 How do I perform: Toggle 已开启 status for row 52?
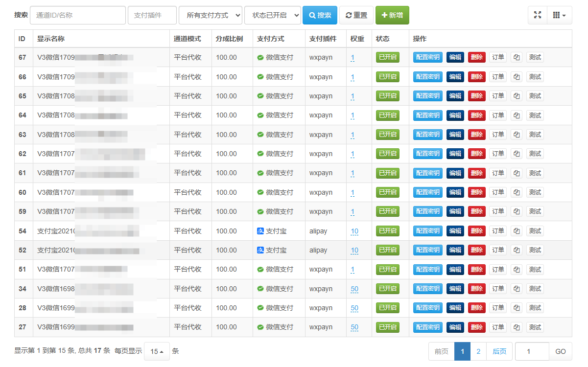pos(388,250)
